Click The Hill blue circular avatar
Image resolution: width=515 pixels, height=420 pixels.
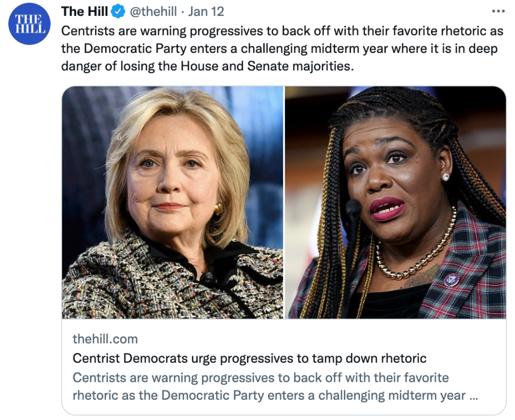click(x=29, y=24)
